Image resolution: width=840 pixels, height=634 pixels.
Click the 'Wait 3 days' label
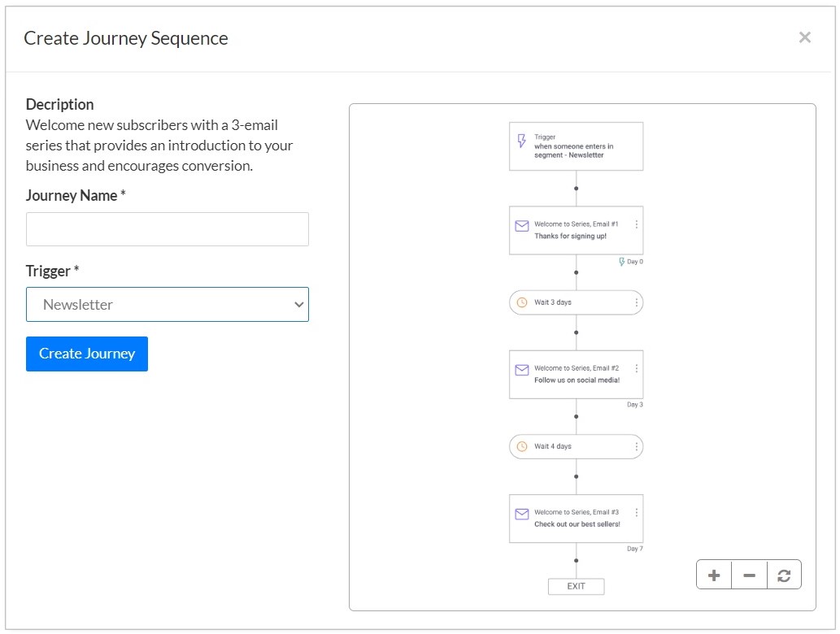point(552,302)
